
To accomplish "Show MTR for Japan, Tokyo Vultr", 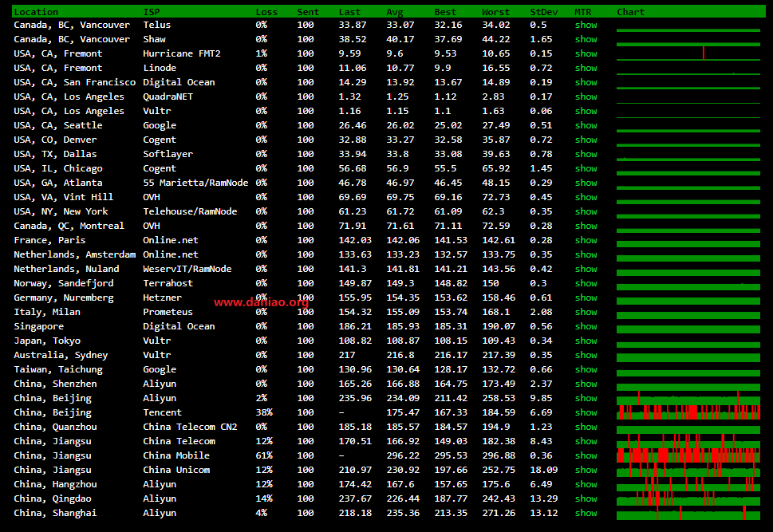I will click(586, 341).
